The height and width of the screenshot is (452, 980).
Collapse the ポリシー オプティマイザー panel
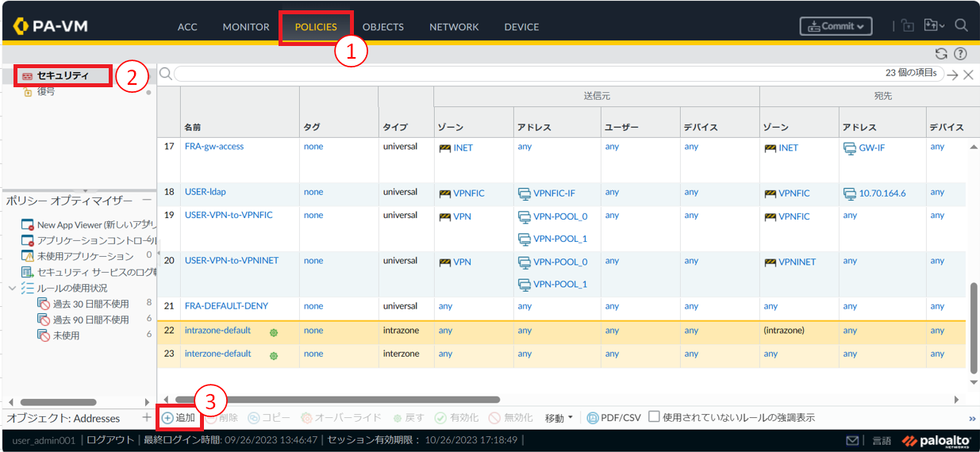pyautogui.click(x=147, y=201)
